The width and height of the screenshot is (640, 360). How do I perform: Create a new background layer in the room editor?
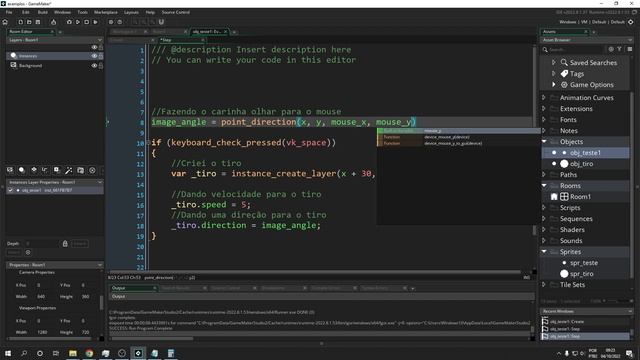click(10, 170)
